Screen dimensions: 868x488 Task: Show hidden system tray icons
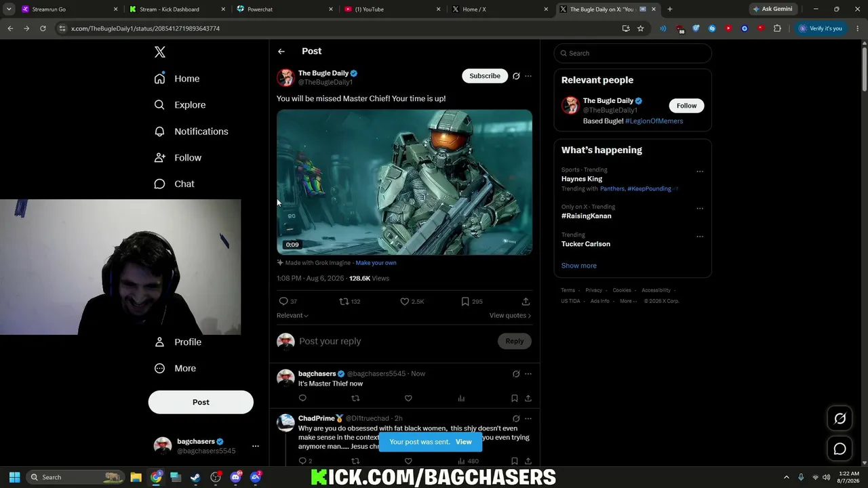(x=787, y=477)
